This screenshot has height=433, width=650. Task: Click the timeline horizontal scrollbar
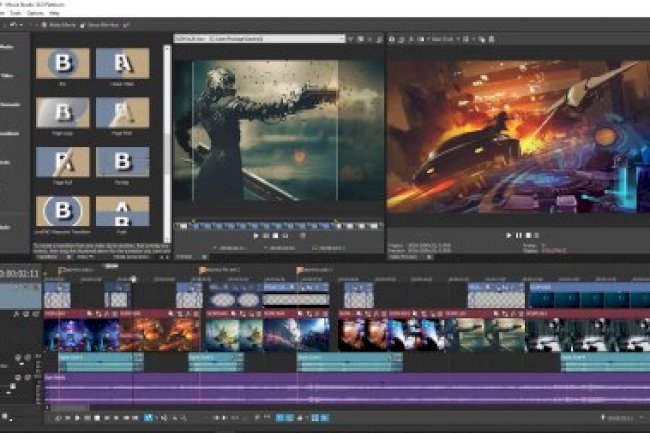pos(70,408)
